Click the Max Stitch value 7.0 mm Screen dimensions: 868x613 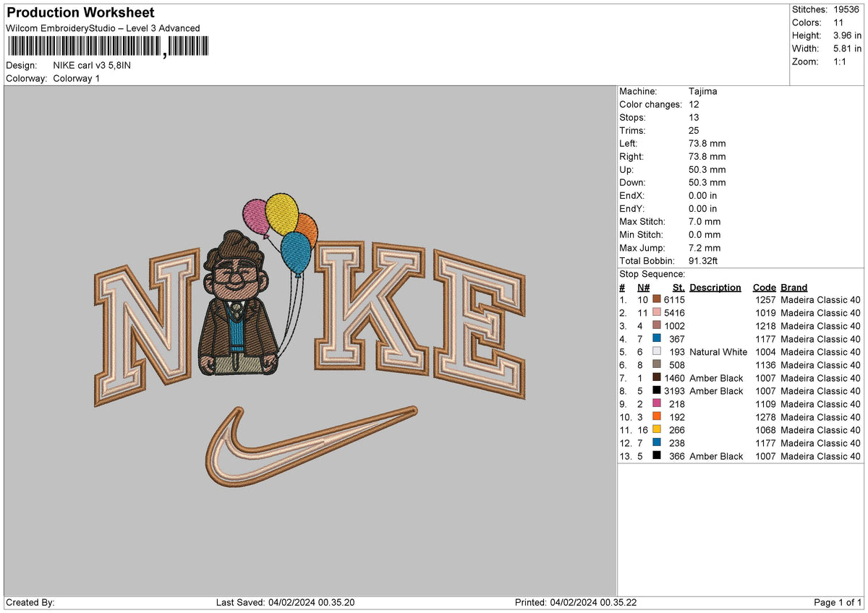(705, 222)
